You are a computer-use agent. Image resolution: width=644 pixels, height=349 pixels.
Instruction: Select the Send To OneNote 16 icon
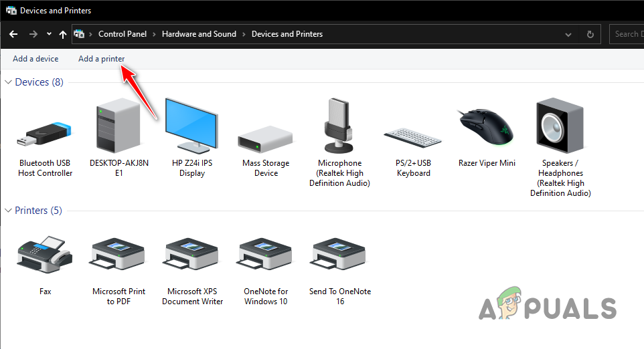click(339, 254)
